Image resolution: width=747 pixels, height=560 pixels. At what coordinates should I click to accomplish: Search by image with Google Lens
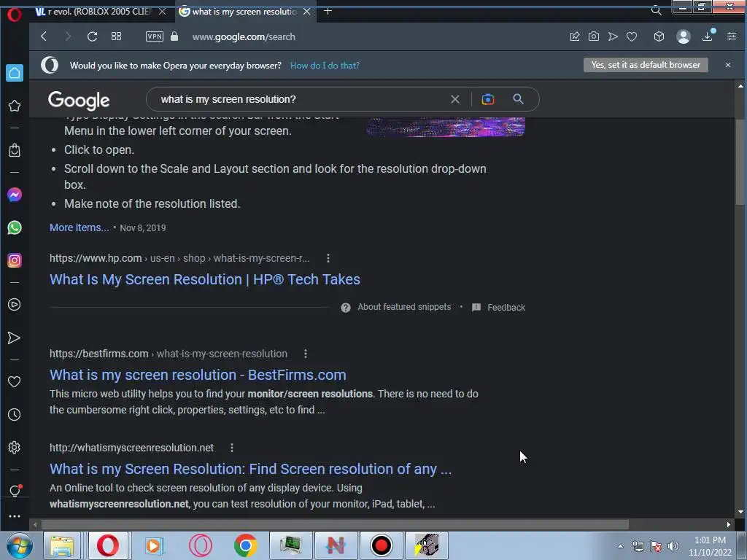click(487, 99)
